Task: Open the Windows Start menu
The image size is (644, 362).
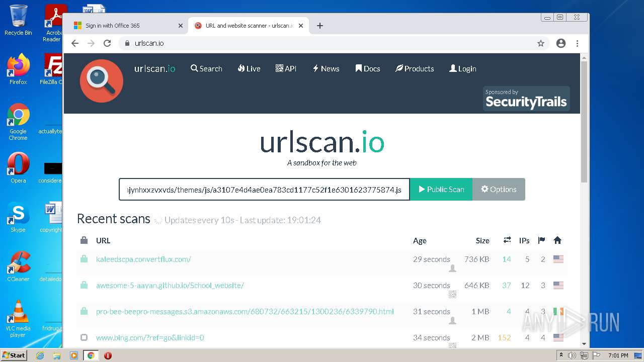Action: [14, 355]
